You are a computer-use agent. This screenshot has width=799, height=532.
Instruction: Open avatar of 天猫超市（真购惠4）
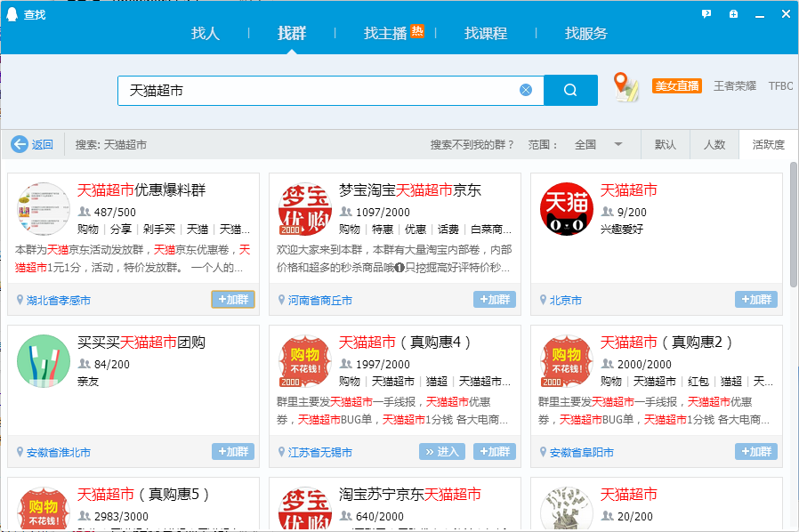[304, 361]
